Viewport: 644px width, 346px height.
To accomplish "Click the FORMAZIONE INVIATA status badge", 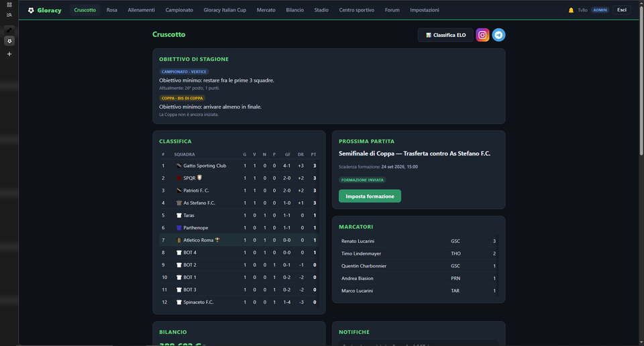I will 362,180.
